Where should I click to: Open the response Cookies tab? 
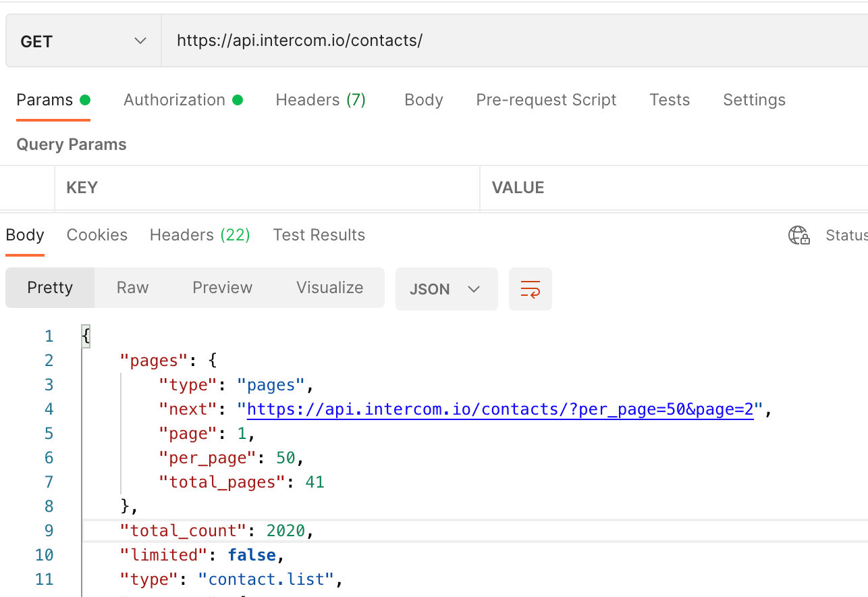[97, 235]
